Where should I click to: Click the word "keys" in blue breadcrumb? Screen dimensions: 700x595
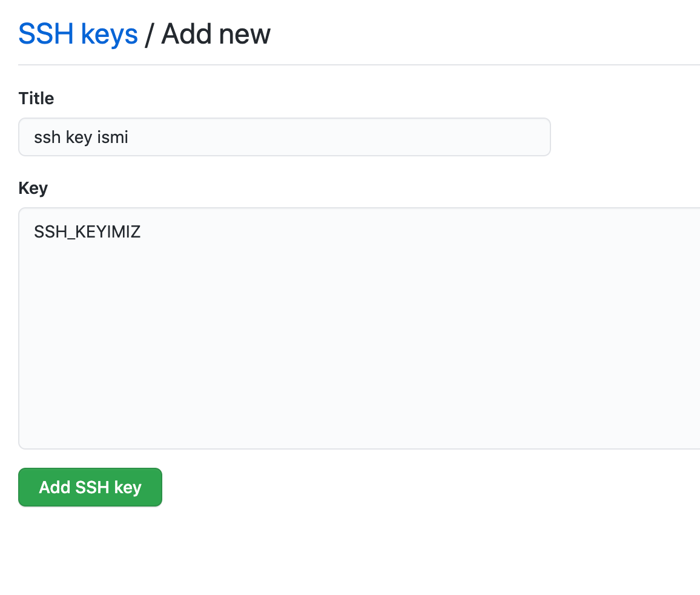[x=110, y=34]
